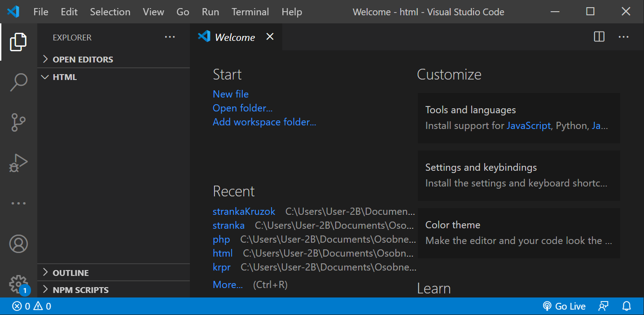Click the (Ctrl+R) shortcut text
644x315 pixels.
(270, 284)
